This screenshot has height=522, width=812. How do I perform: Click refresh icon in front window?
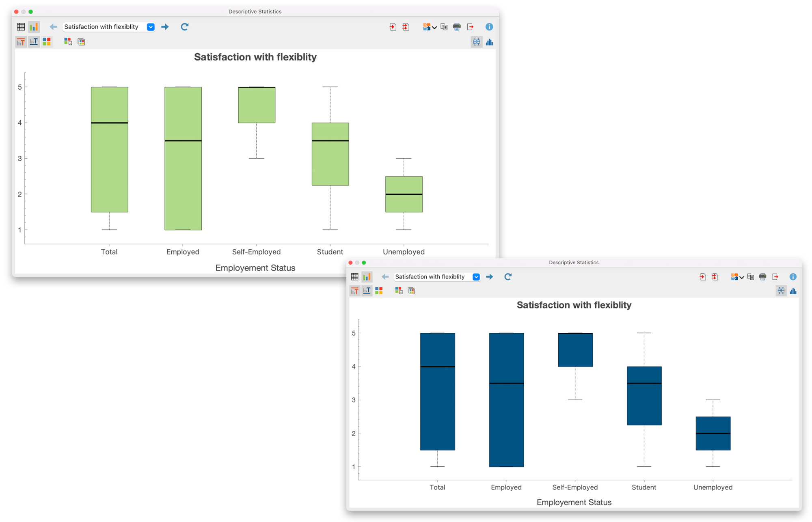click(508, 277)
